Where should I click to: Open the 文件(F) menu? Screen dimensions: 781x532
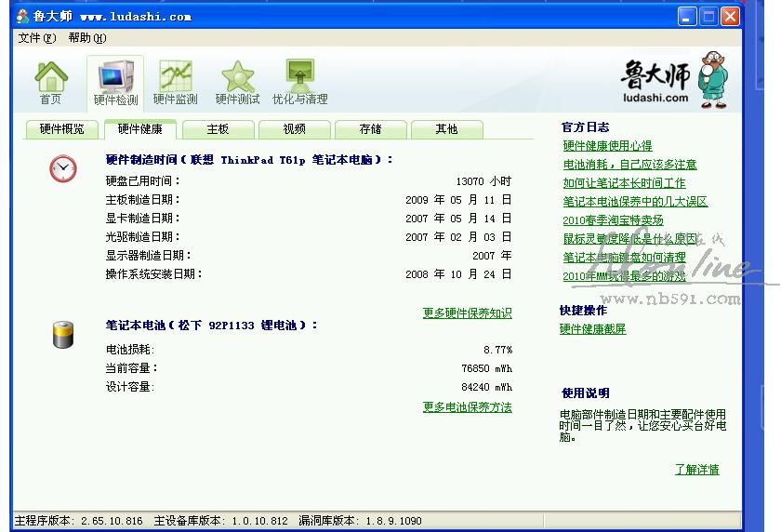click(36, 38)
